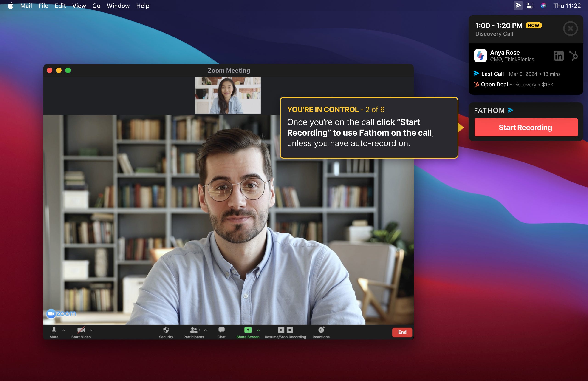
Task: Open the Zoom Chat panel
Action: [x=221, y=332]
